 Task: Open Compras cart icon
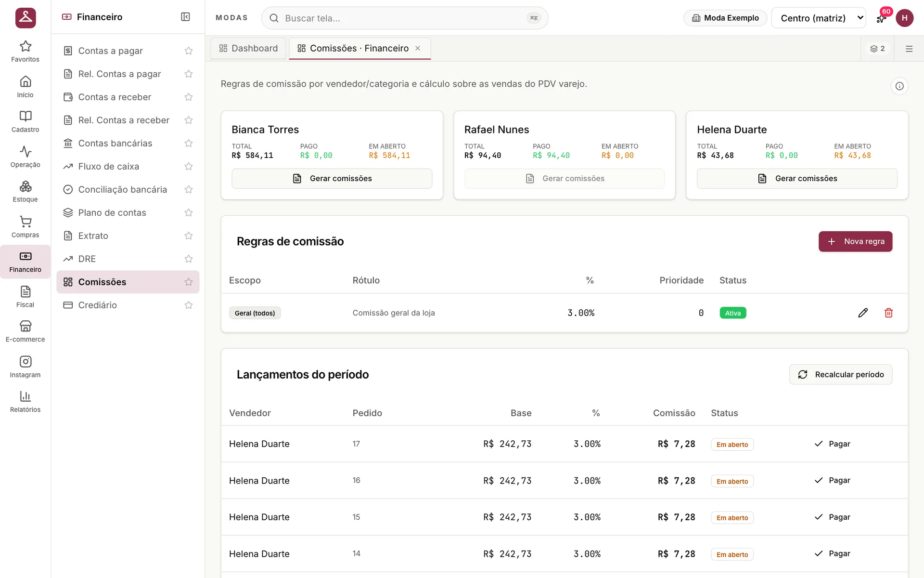25,227
